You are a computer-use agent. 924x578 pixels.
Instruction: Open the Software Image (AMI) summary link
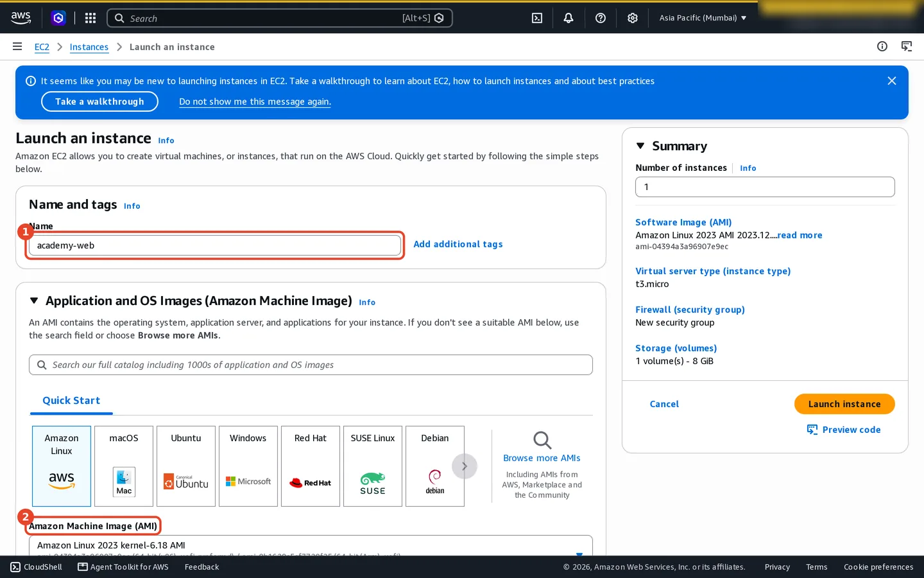(x=683, y=222)
